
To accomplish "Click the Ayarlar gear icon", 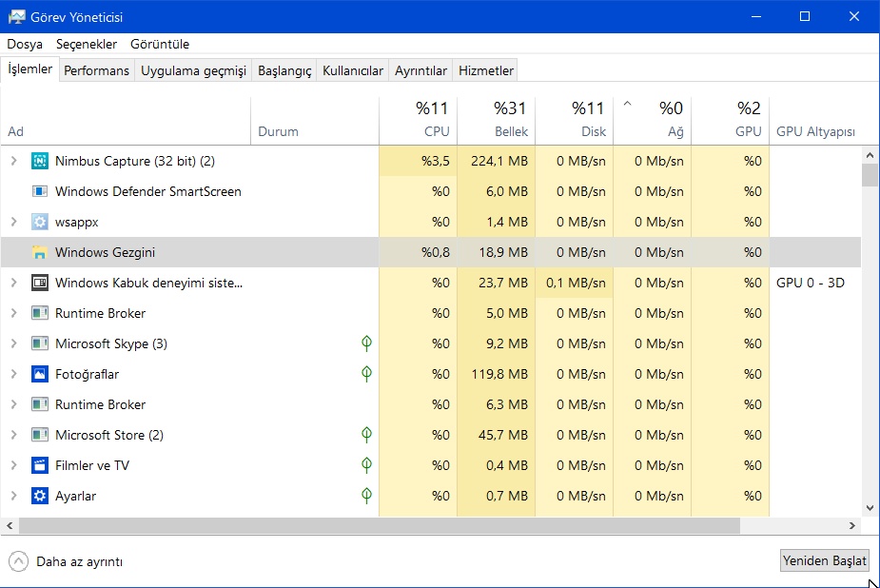I will point(39,496).
